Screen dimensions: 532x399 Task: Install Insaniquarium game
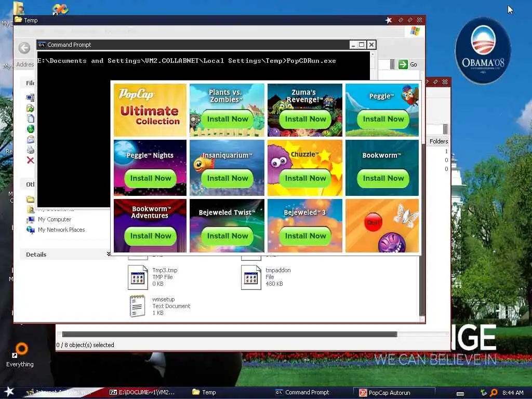coord(228,179)
